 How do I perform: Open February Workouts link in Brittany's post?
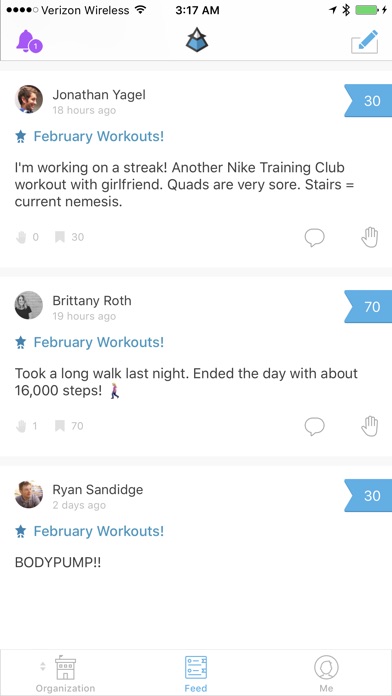[99, 342]
